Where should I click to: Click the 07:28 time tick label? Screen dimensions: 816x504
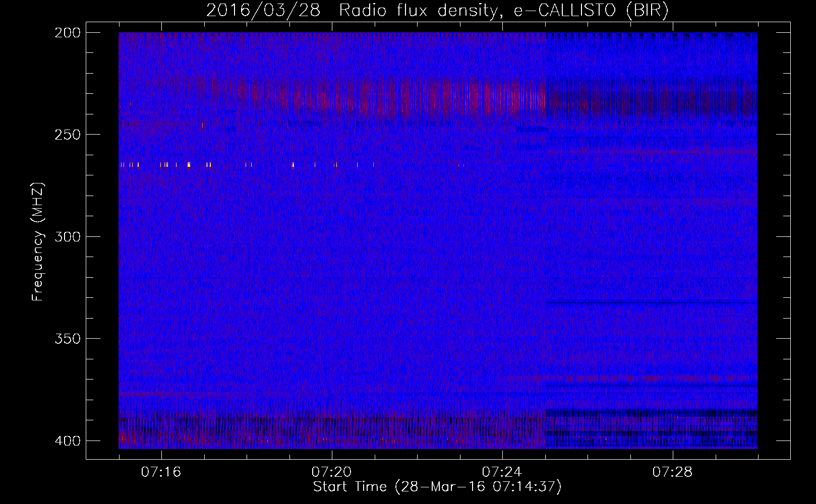pos(672,472)
